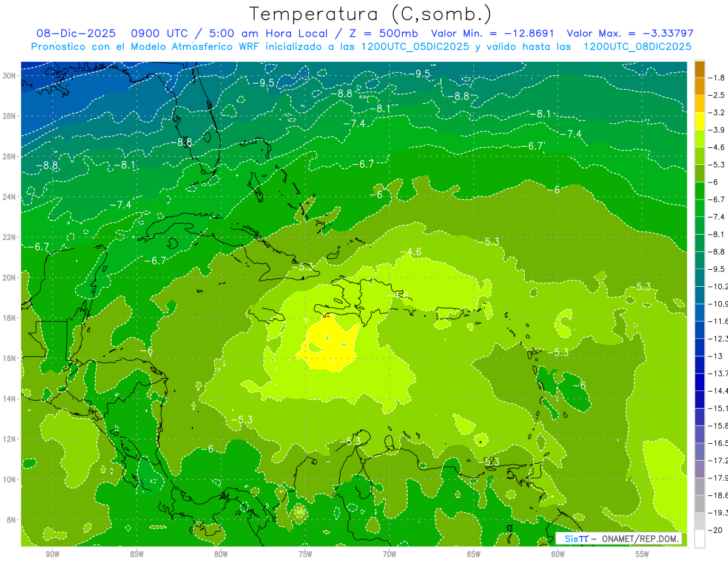Click the -3.9 legend label
This screenshot has height=562, width=728.
(x=718, y=130)
